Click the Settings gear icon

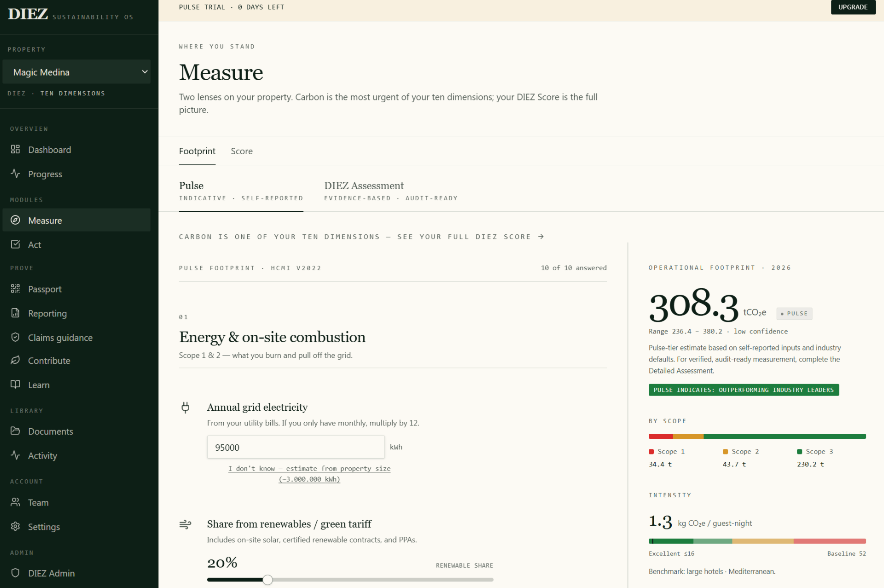point(15,526)
